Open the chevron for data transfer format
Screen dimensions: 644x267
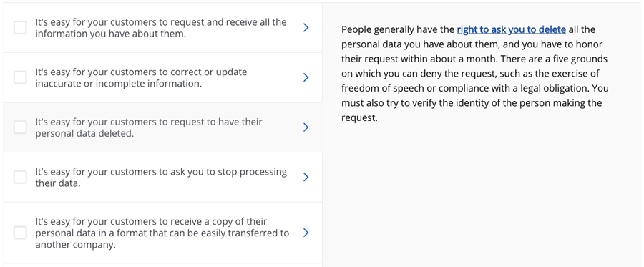point(306,233)
